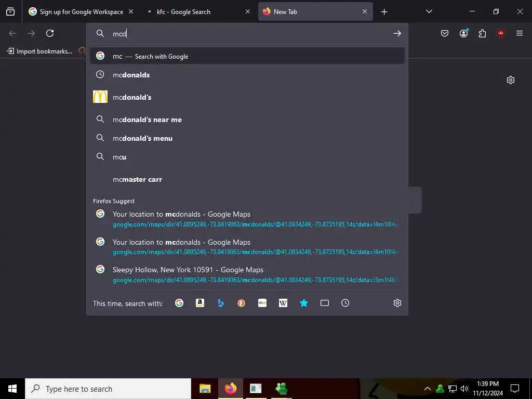The height and width of the screenshot is (399, 532).
Task: Click Windows Type here to search box
Action: click(x=108, y=389)
